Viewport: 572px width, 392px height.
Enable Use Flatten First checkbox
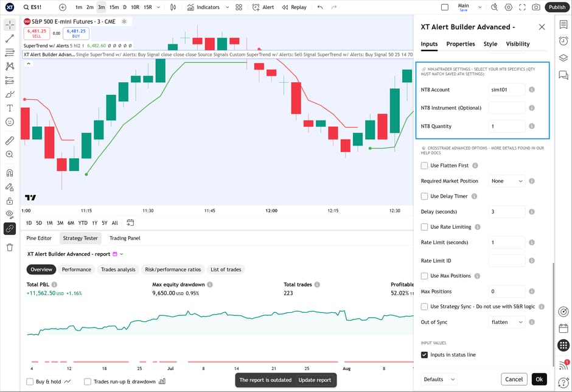pos(424,166)
